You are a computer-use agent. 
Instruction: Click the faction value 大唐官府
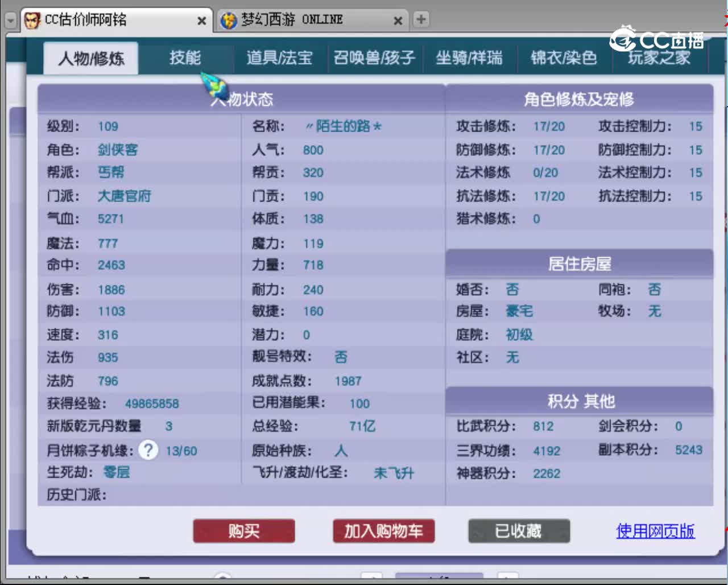tap(125, 196)
